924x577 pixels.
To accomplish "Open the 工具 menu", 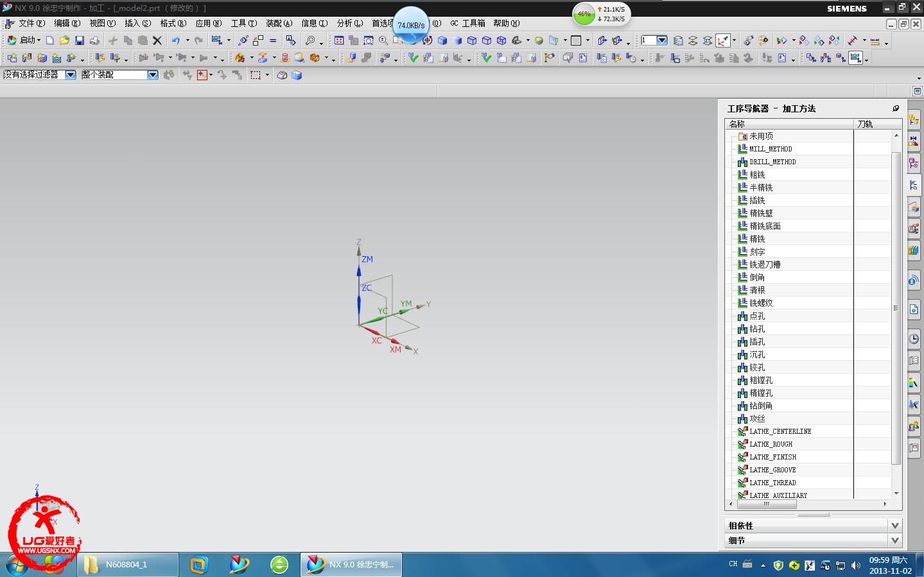I will 244,23.
